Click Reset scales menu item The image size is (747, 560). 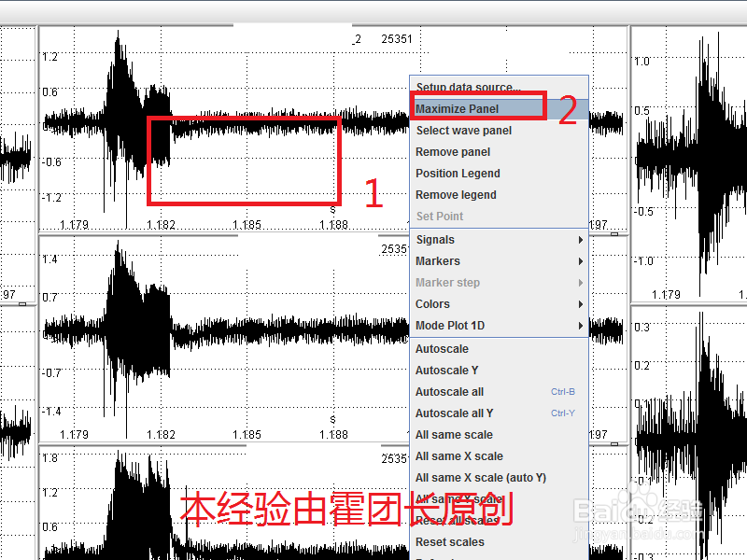pyautogui.click(x=499, y=542)
